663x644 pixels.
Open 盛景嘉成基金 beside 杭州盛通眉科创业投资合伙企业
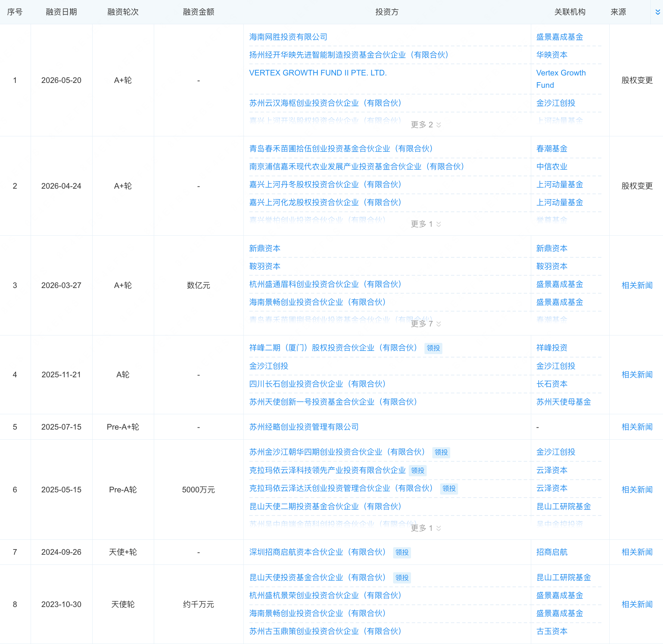coord(560,284)
